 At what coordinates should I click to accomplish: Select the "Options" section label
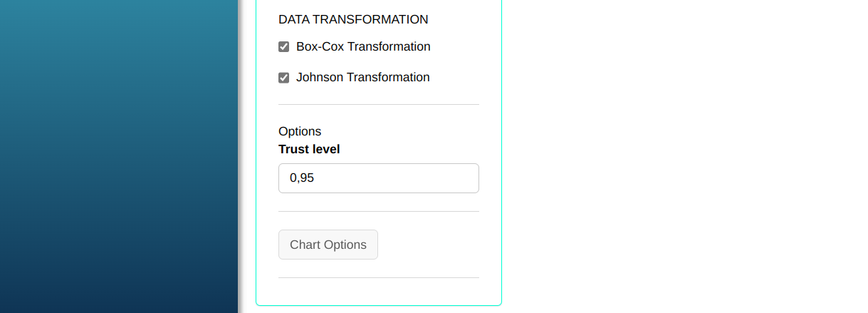click(x=300, y=131)
